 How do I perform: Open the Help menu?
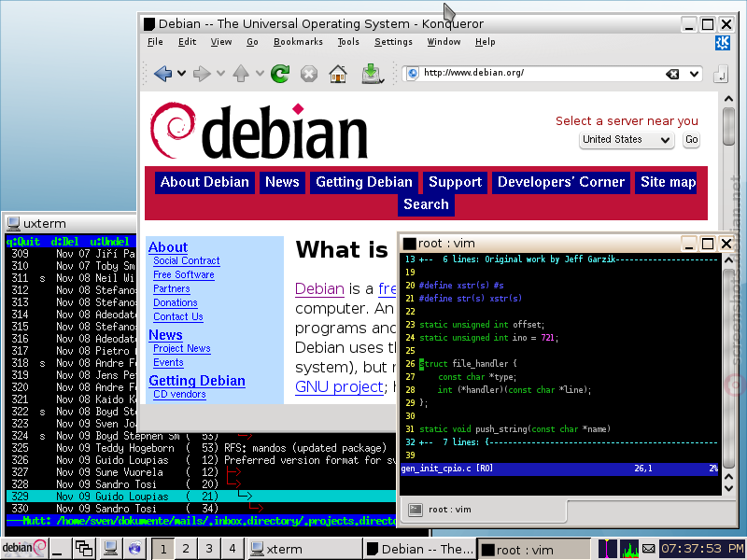coord(485,42)
